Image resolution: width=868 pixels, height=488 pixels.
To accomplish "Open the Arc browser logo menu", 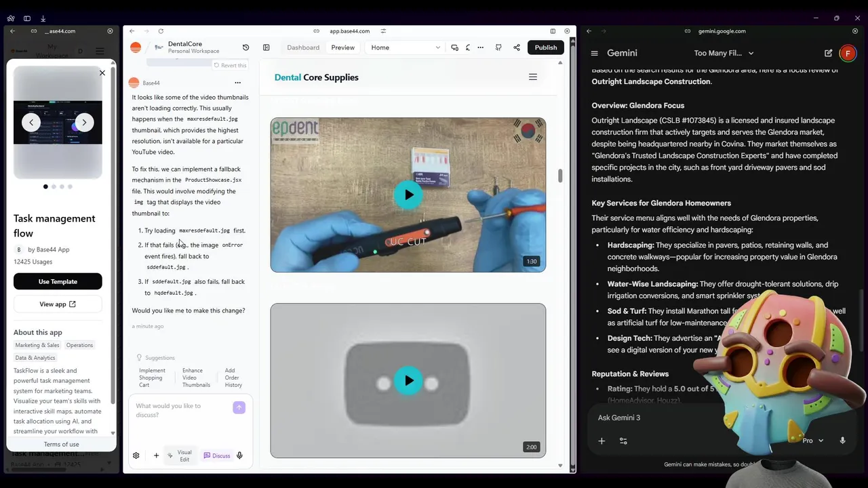I will [11, 18].
